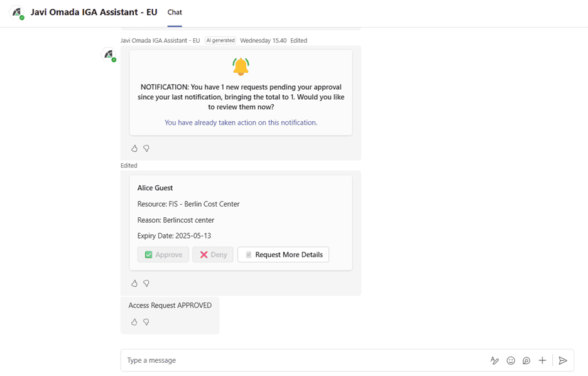
Task: Send the message with the arrow icon
Action: [x=563, y=361]
